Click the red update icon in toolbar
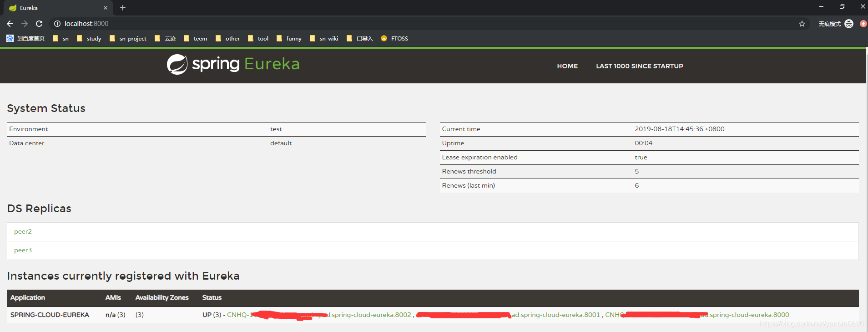The width and height of the screenshot is (868, 332). tap(863, 24)
